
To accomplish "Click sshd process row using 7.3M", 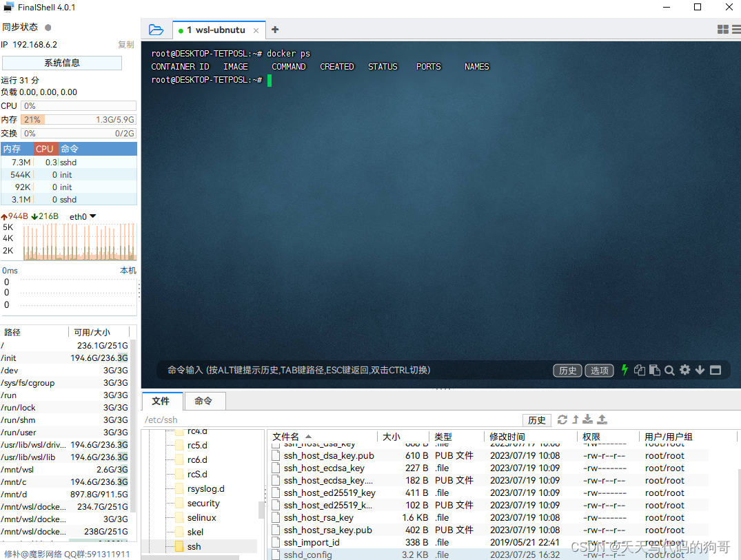I will (69, 162).
